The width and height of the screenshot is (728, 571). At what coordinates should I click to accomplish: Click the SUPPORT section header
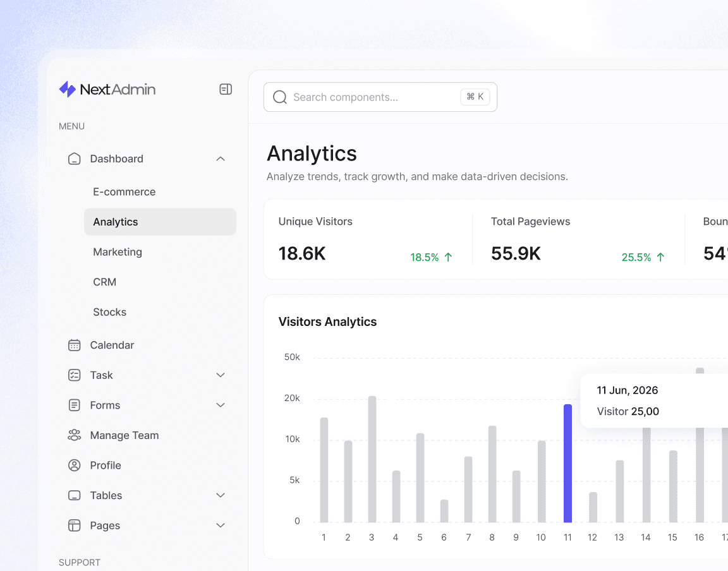point(80,563)
